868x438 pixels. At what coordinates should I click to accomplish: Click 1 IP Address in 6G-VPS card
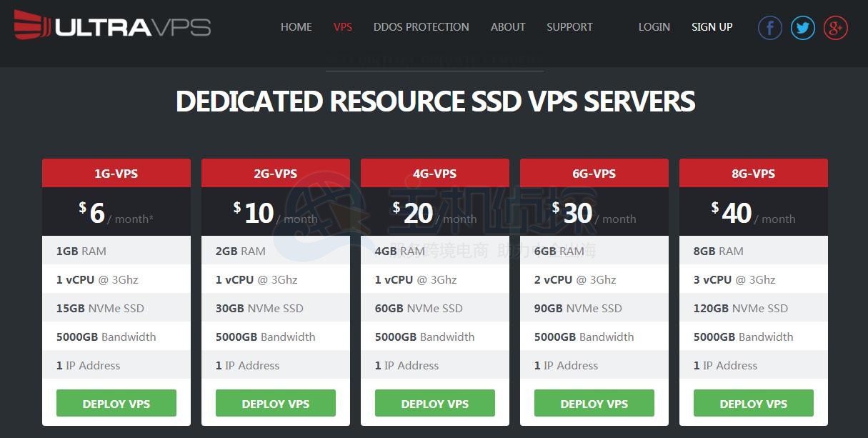tap(594, 365)
